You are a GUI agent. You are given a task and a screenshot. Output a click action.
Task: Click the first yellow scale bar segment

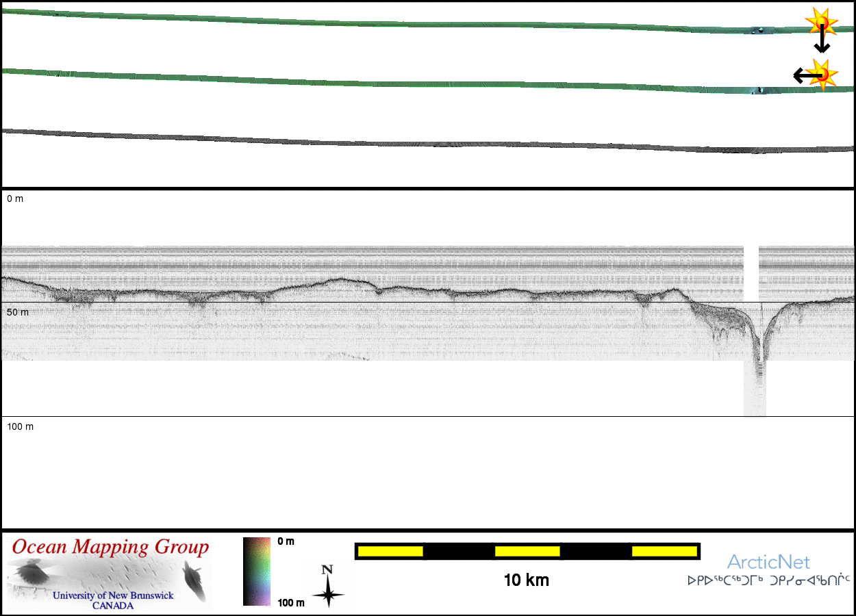390,551
